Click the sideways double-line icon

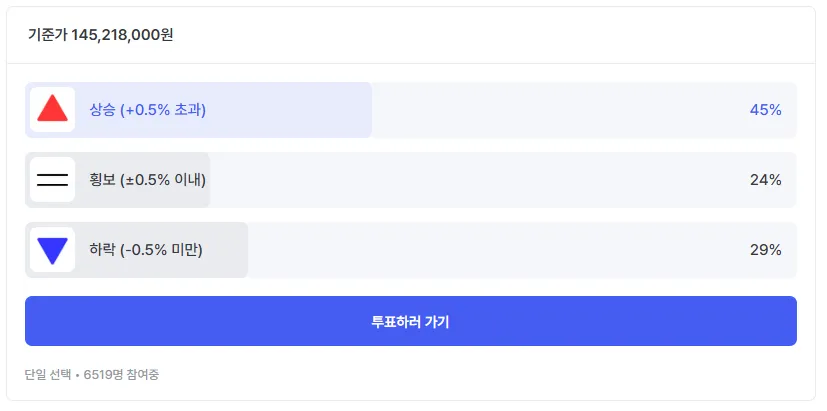pos(52,180)
